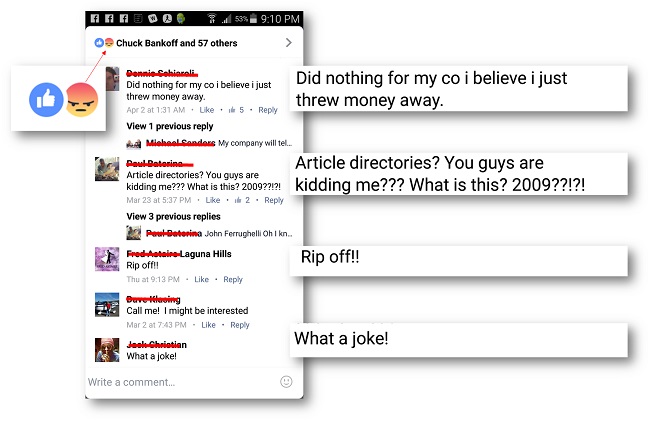This screenshot has height=421, width=650.
Task: Tap the enlarged angry face reaction icon
Action: (79, 99)
